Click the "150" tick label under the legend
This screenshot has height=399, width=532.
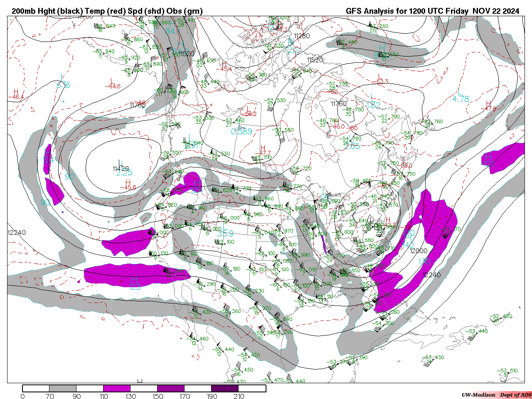158,396
